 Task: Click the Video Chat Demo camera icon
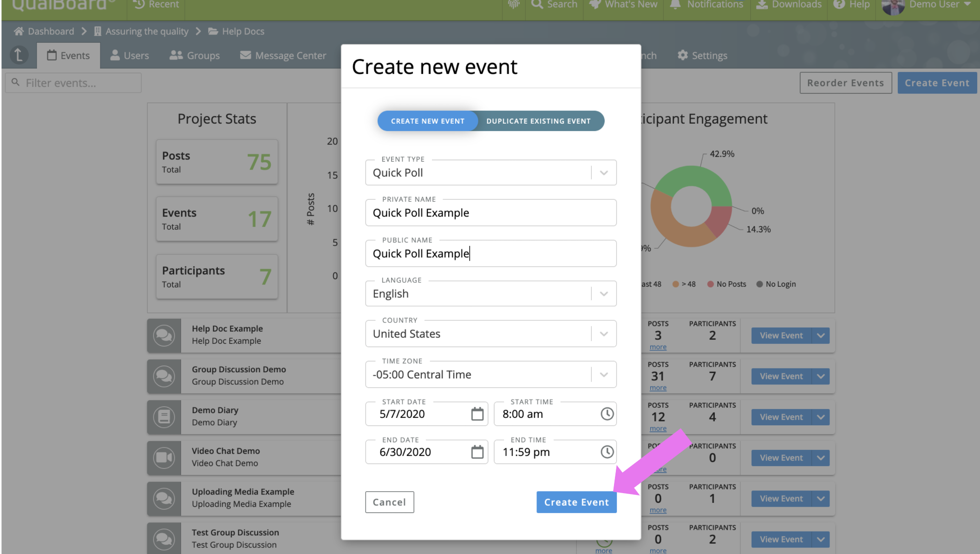click(x=164, y=457)
